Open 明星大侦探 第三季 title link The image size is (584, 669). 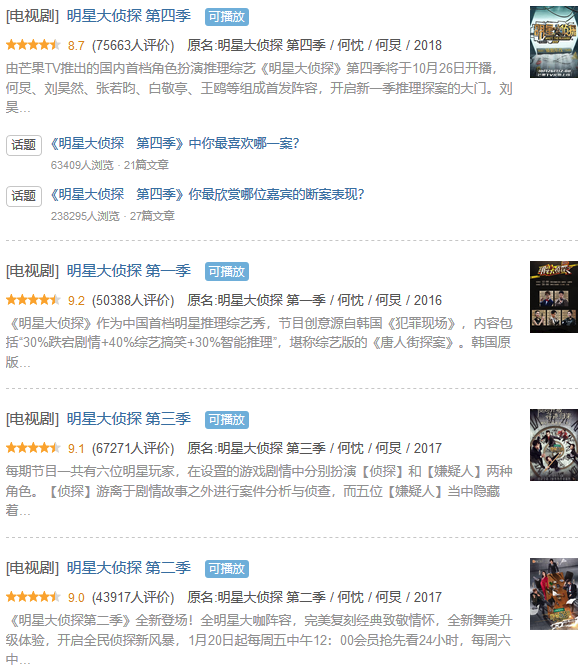click(x=129, y=419)
